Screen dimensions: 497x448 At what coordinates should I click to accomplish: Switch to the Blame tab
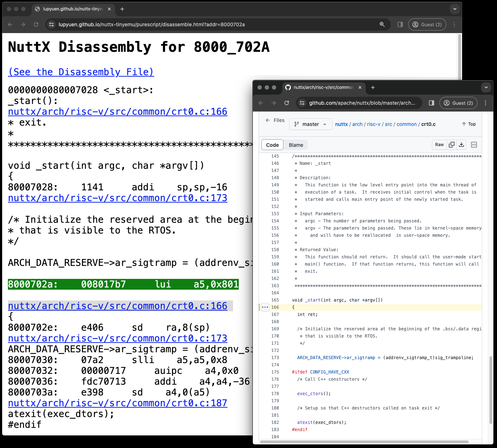(296, 144)
